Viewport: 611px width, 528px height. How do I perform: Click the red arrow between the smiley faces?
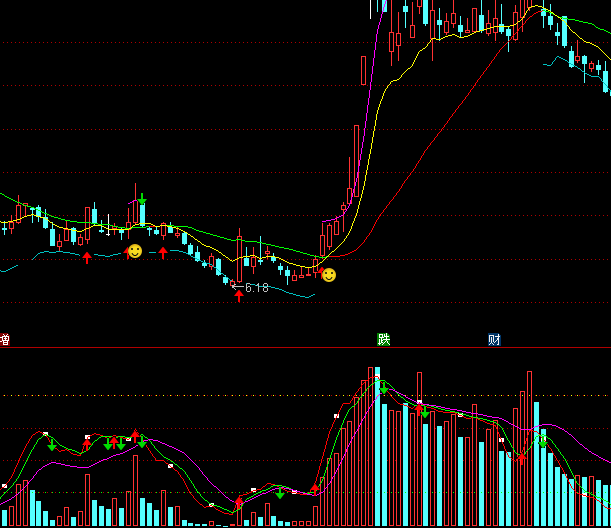[163, 252]
